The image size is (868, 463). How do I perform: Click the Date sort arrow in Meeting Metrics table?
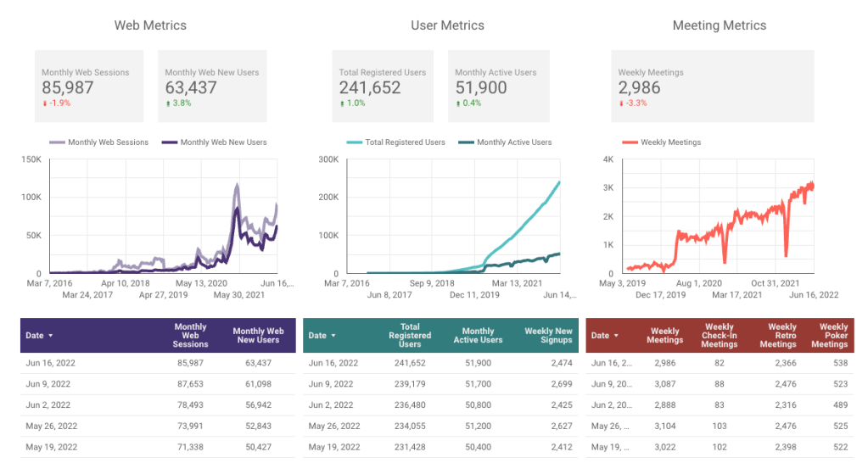coord(617,336)
